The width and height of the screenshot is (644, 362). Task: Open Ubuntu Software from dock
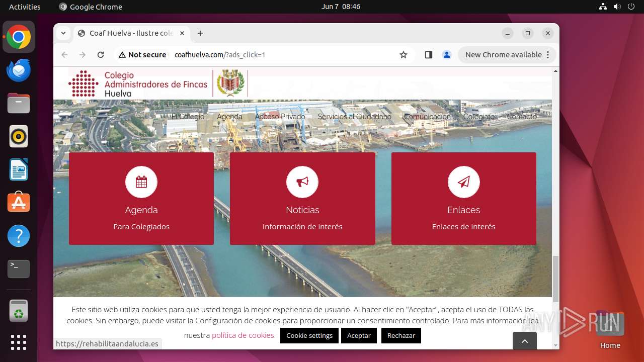19,203
